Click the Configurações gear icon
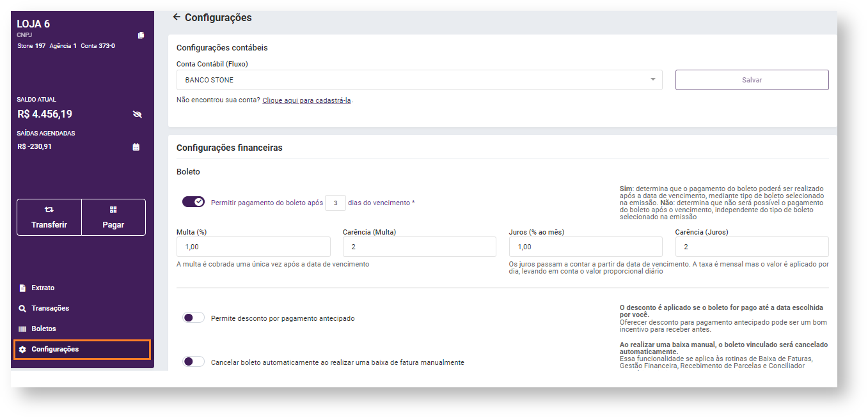The height and width of the screenshot is (418, 868). 22,350
